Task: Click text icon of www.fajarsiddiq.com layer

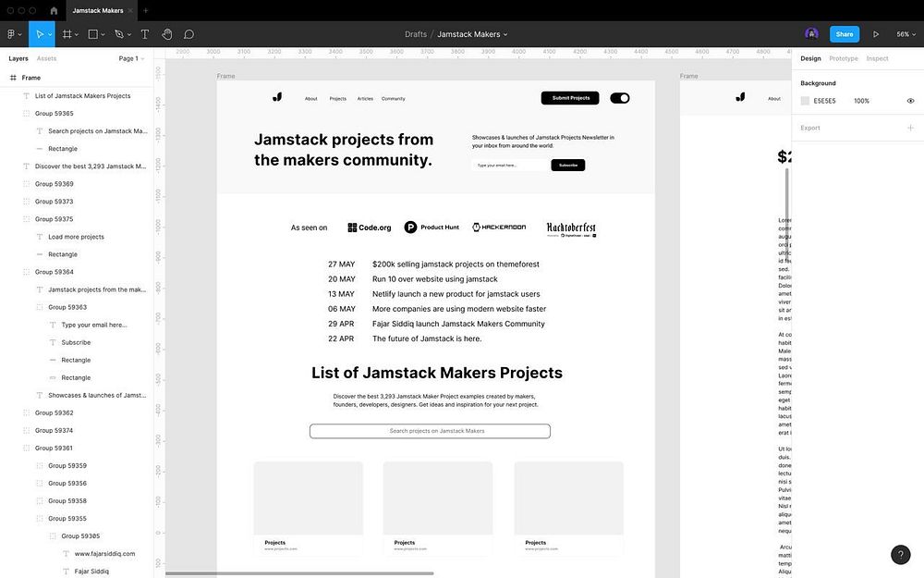Action: pyautogui.click(x=66, y=554)
